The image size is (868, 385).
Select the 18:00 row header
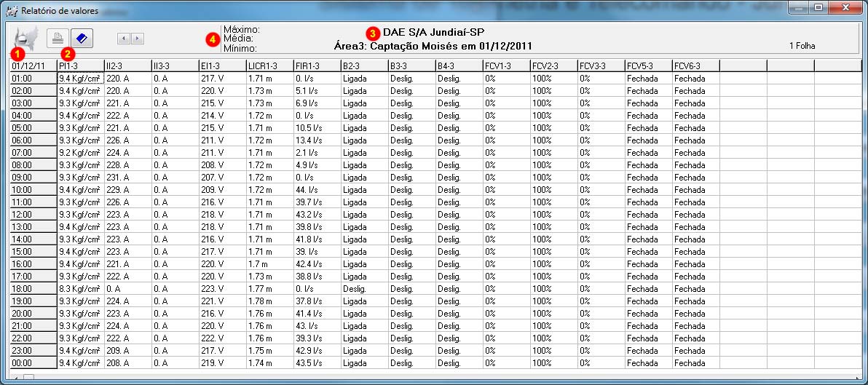[x=33, y=289]
